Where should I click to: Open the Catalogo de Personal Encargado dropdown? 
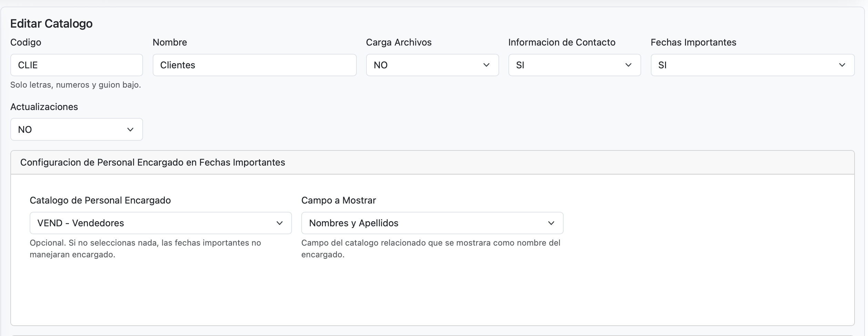[x=160, y=223]
